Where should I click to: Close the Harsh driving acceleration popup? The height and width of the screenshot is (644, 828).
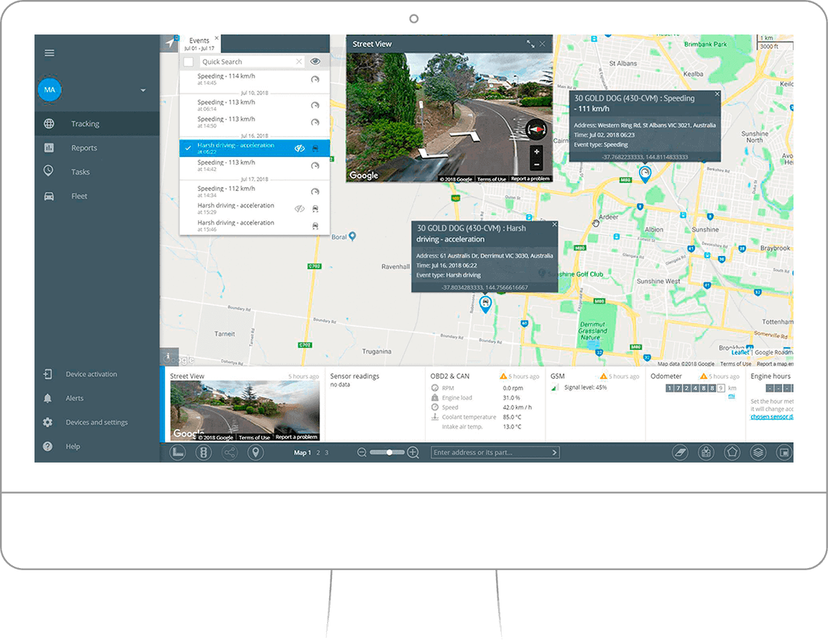coord(554,225)
